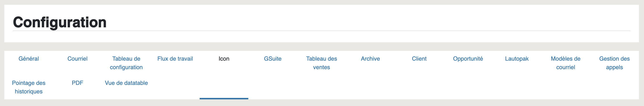The image size is (644, 106).
Task: Select the Archive tab
Action: click(370, 59)
